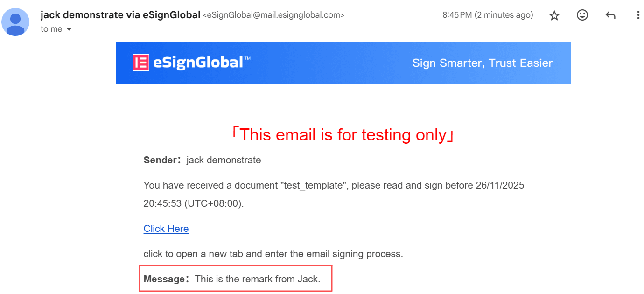644x294 pixels.
Task: Add an emoji reaction to the email
Action: coord(582,15)
